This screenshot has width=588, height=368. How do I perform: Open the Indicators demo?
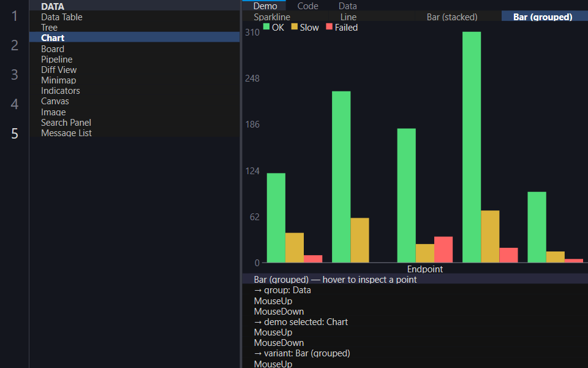pyautogui.click(x=134, y=91)
